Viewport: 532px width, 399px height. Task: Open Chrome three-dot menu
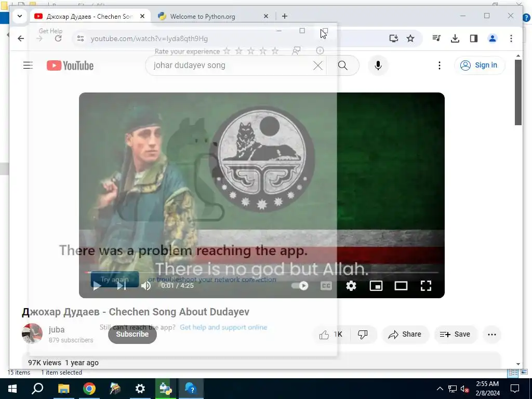[x=511, y=38]
